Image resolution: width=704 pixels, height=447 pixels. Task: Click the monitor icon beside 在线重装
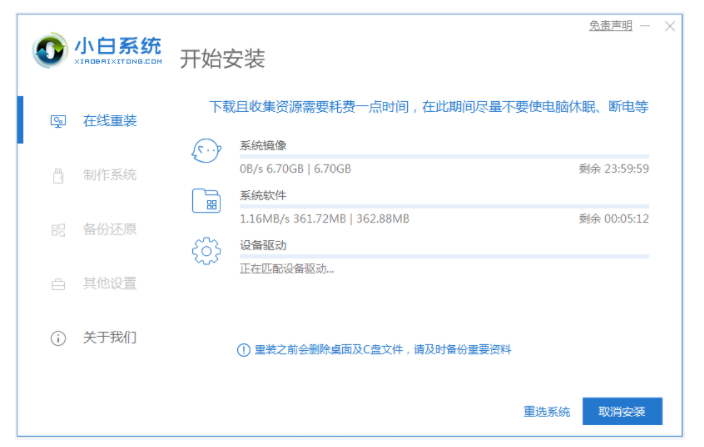click(58, 121)
